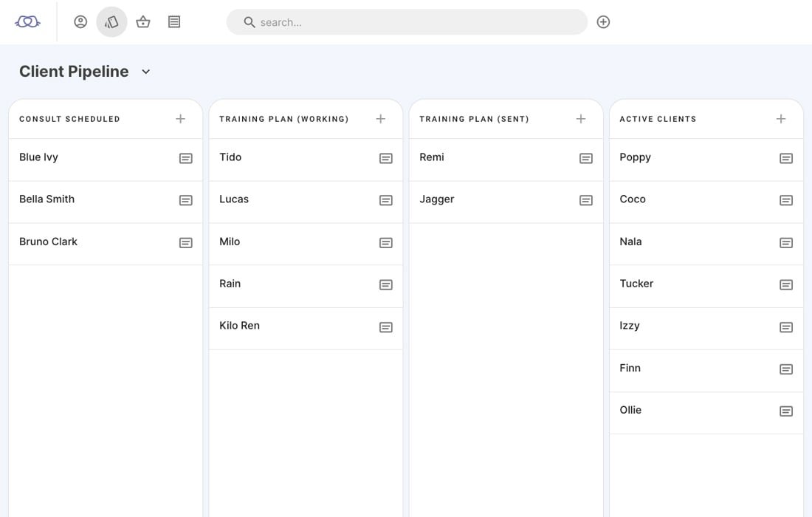
Task: Select the Blue Ivy card name
Action: pyautogui.click(x=39, y=157)
